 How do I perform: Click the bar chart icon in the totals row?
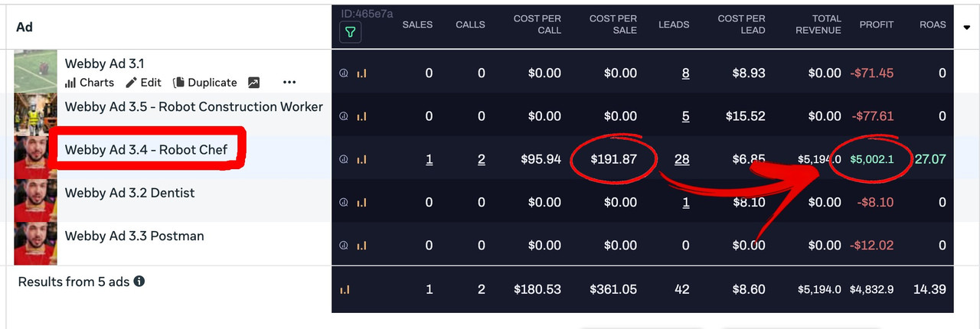click(x=345, y=290)
